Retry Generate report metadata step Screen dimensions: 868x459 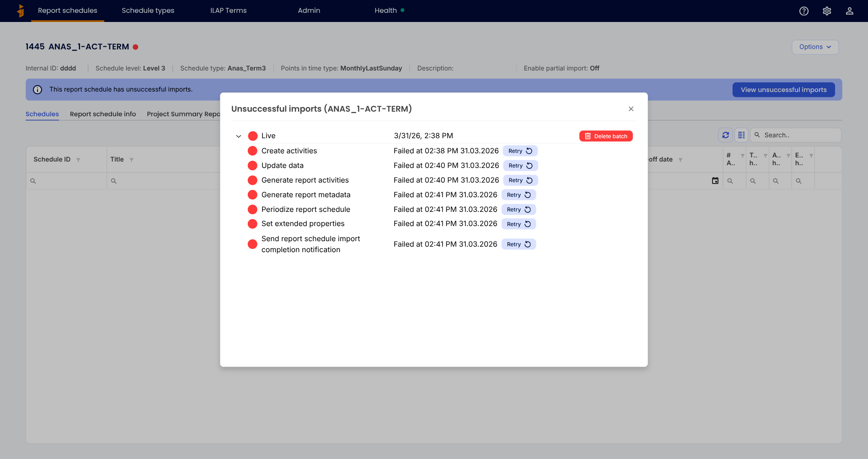pyautogui.click(x=519, y=195)
